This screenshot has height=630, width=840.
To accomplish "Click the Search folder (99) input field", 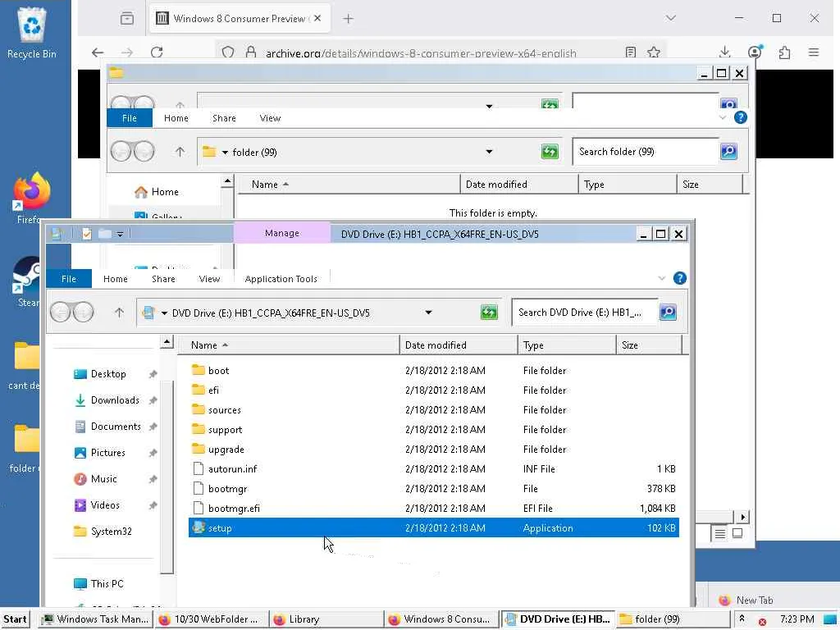I will point(646,152).
